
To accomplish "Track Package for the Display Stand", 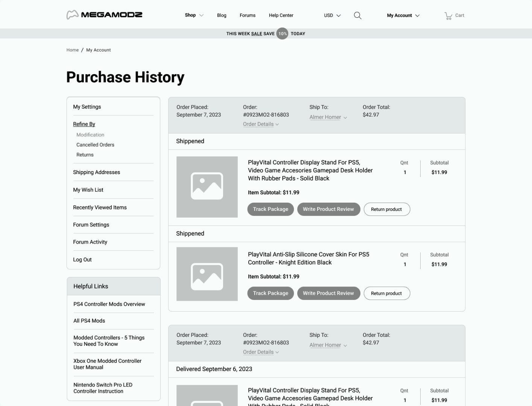I will tap(271, 209).
